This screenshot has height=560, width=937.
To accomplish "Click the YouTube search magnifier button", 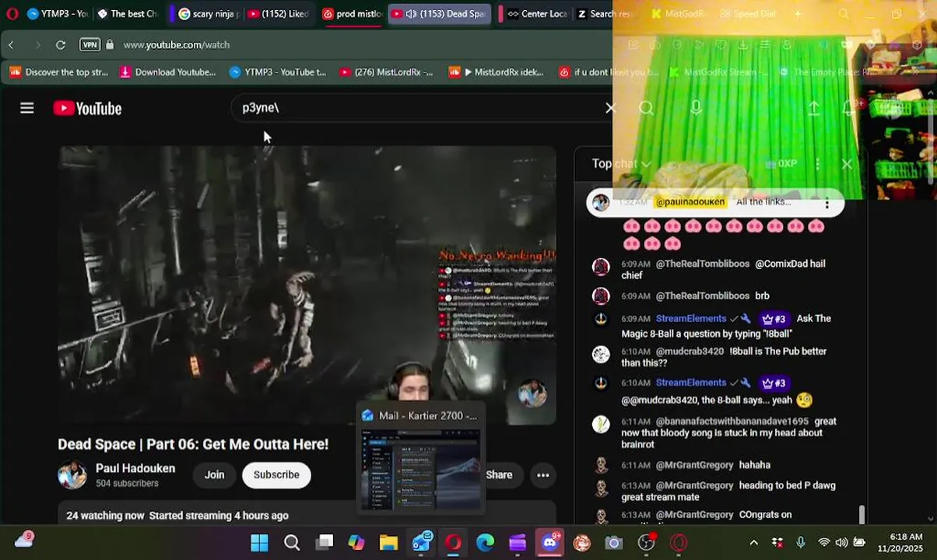I will coord(646,108).
